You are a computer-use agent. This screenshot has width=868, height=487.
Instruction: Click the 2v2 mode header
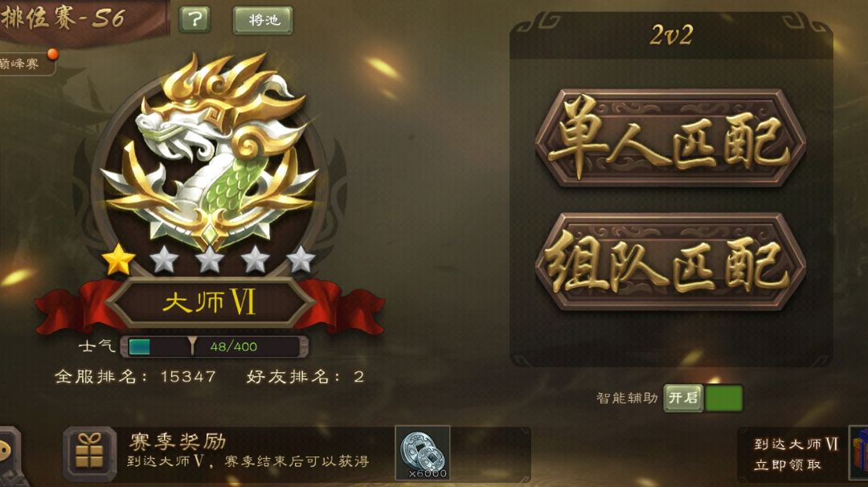[x=671, y=35]
